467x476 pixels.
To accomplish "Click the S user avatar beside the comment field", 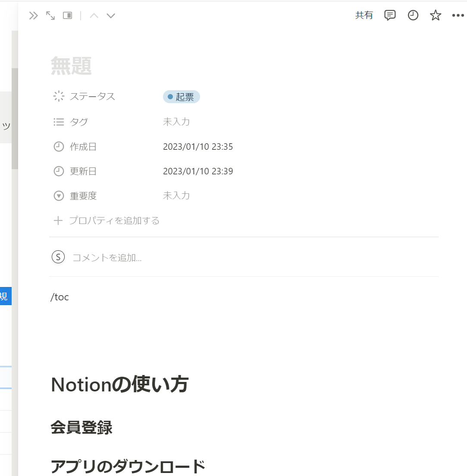I will (58, 257).
